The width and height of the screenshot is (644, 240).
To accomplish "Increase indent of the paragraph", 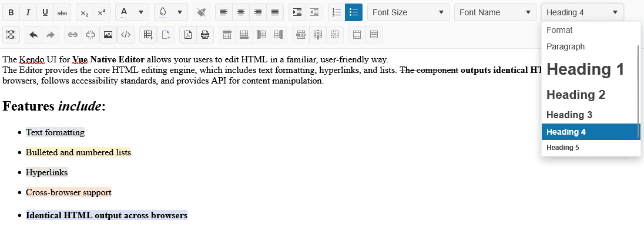I will (297, 12).
